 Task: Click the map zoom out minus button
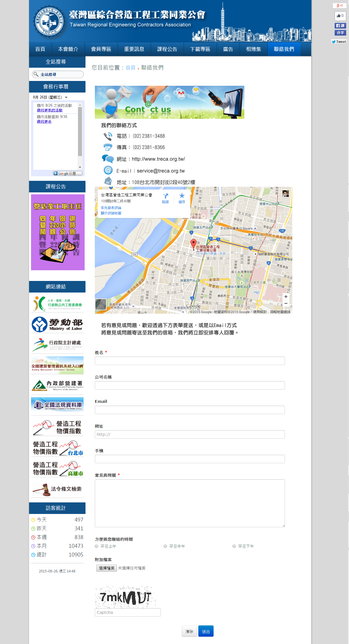click(286, 304)
